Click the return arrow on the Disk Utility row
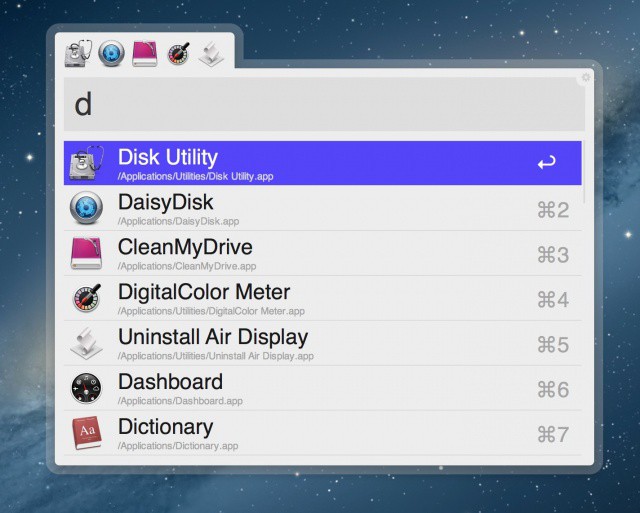 click(x=546, y=163)
